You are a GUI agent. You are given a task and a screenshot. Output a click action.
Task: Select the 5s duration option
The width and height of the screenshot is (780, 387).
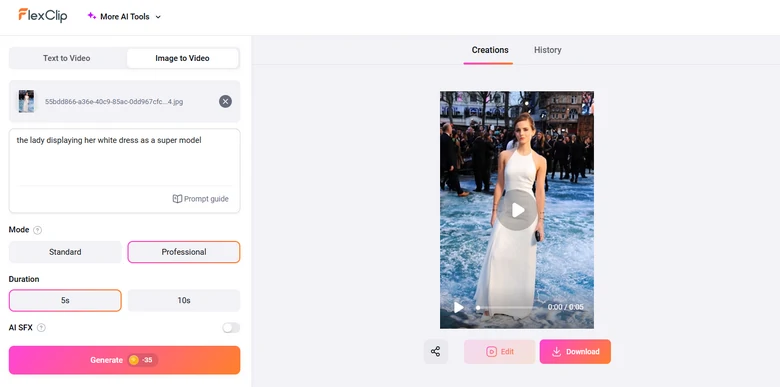point(65,300)
